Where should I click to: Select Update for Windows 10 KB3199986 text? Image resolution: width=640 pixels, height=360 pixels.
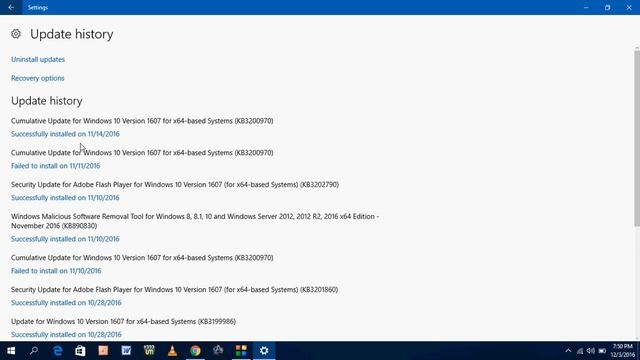point(123,321)
